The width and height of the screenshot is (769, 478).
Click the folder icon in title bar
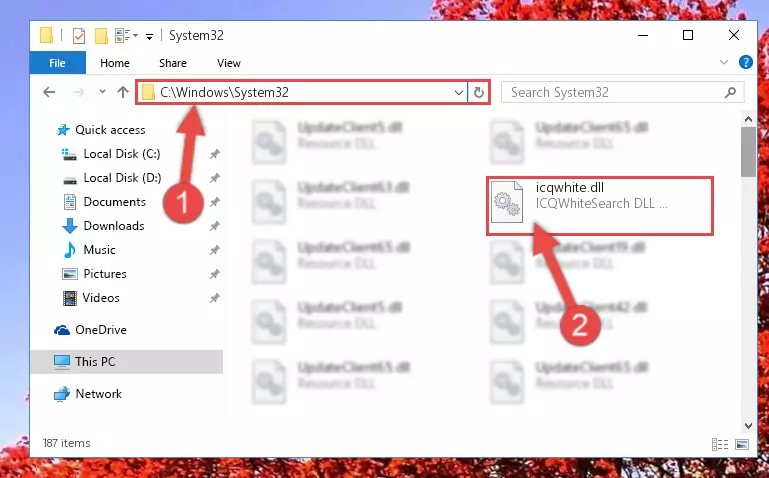(x=46, y=35)
